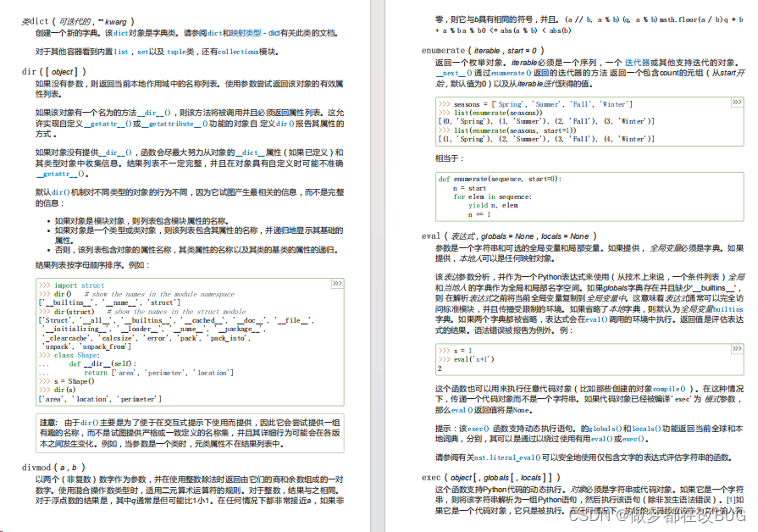Viewport: 758px width, 532px height.
Task: Open footnote link [1] in exec section
Action: point(730,500)
